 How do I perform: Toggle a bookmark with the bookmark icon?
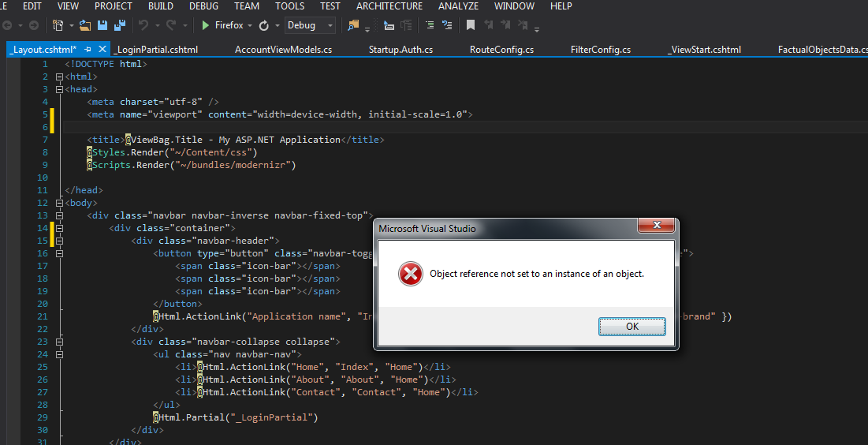tap(471, 25)
